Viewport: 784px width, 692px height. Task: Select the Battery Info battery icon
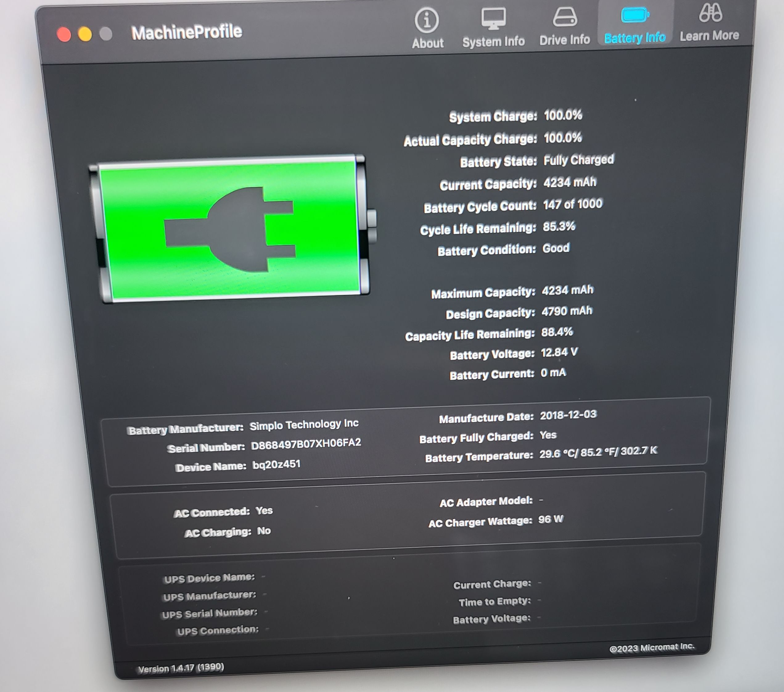click(635, 15)
